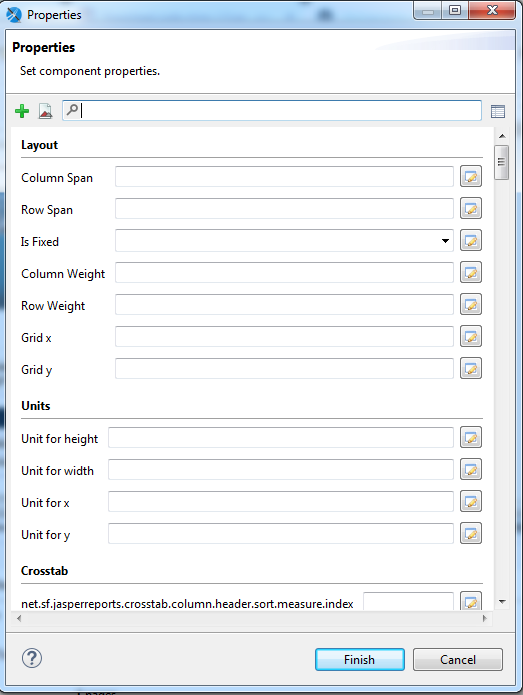Toggle the table view icon at right of search
Screen dimensions: 523x695
tap(498, 111)
